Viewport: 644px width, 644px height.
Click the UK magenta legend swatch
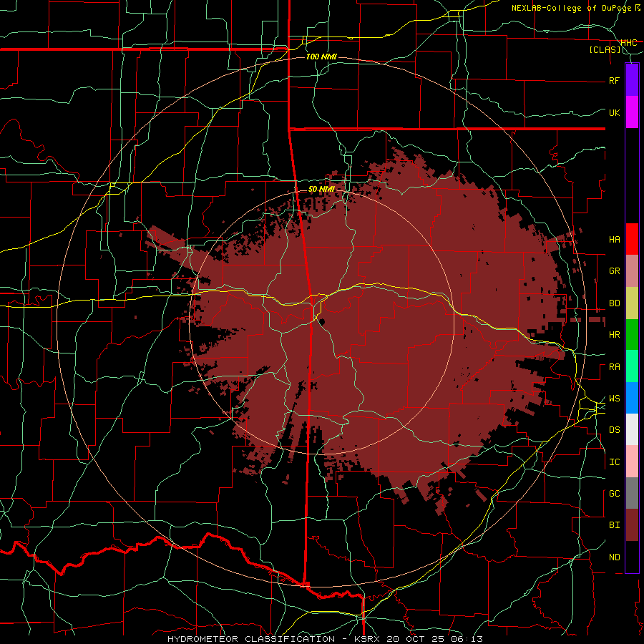click(632, 112)
